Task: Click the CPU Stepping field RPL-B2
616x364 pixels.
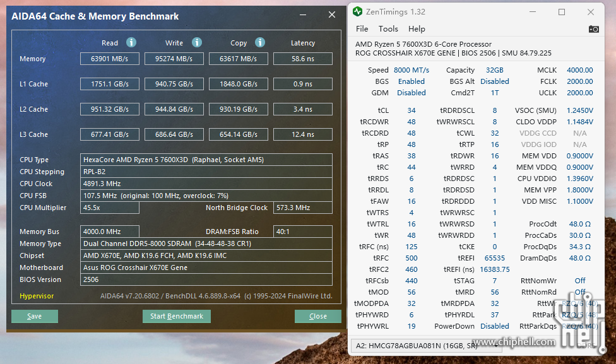Action: click(206, 172)
